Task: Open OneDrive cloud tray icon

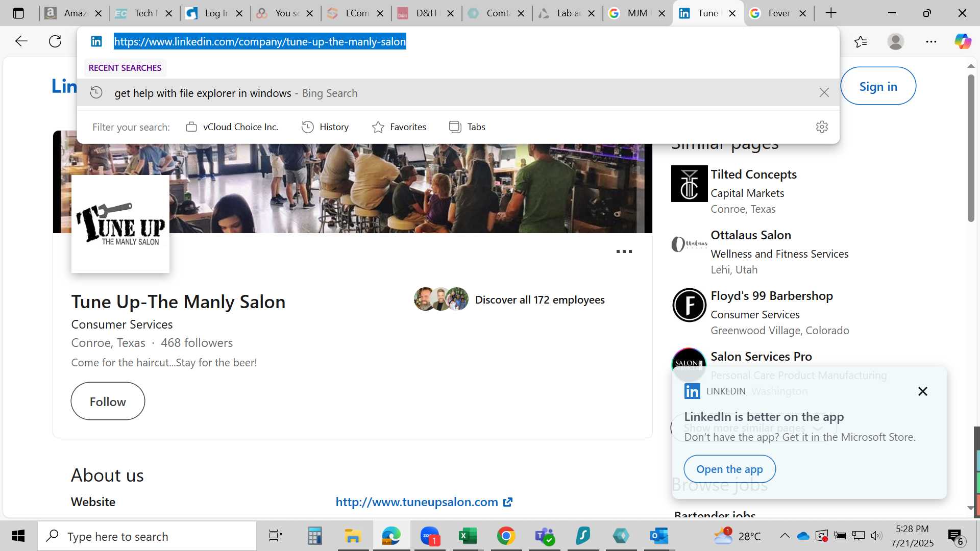Action: click(x=803, y=536)
